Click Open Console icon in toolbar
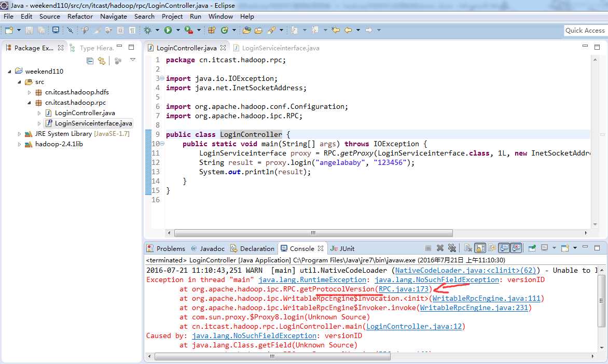Screen dimensions: 608x364 click(x=565, y=248)
